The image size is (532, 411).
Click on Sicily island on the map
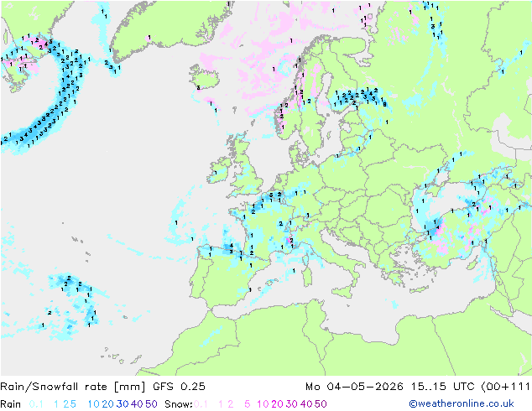coord(344,291)
